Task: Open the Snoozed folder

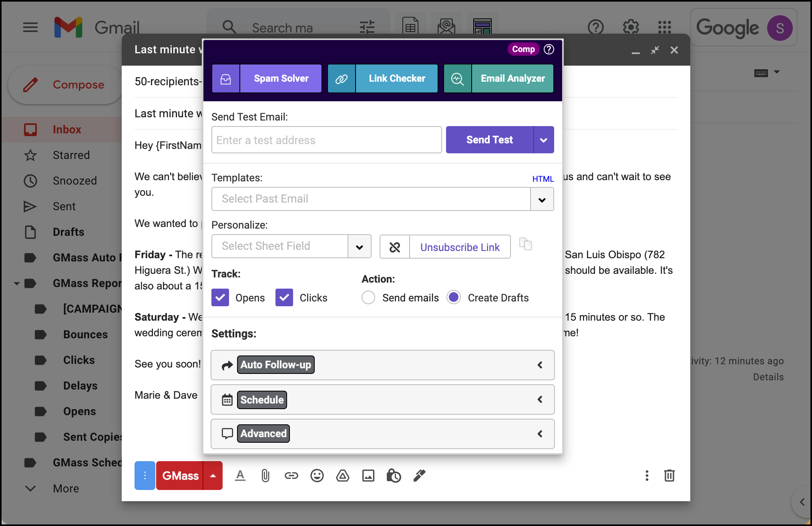Action: 74,181
